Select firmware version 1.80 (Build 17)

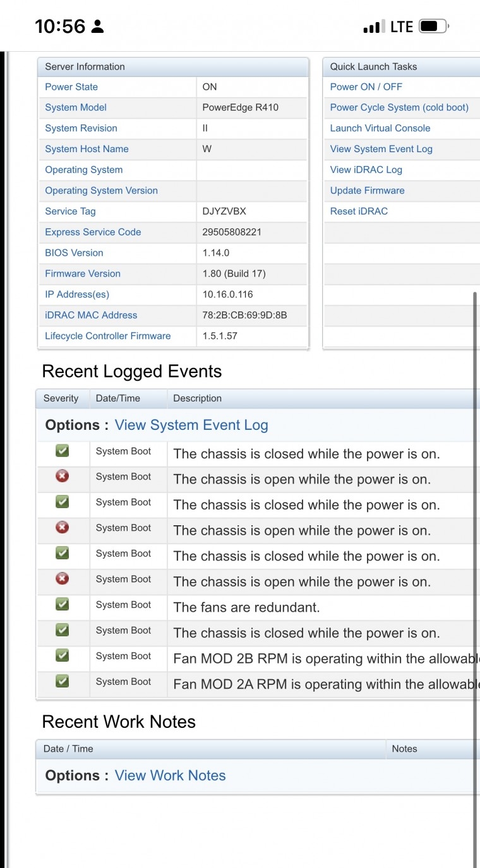click(x=234, y=273)
